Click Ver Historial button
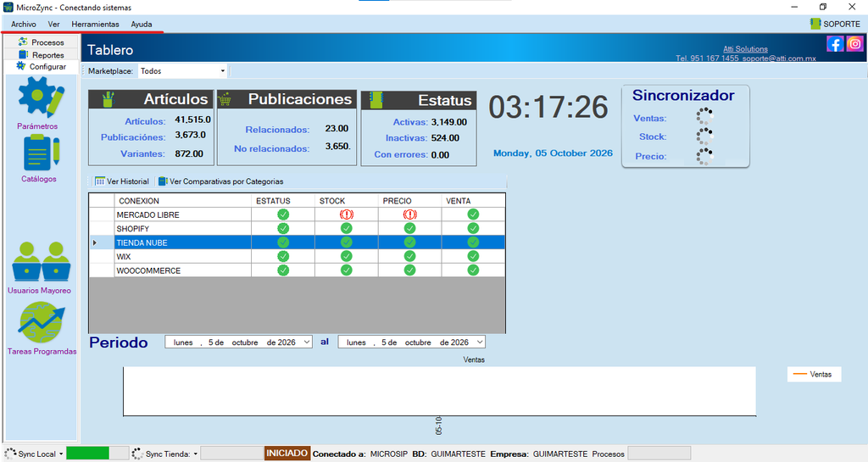Image resolution: width=868 pixels, height=462 pixels. [122, 181]
